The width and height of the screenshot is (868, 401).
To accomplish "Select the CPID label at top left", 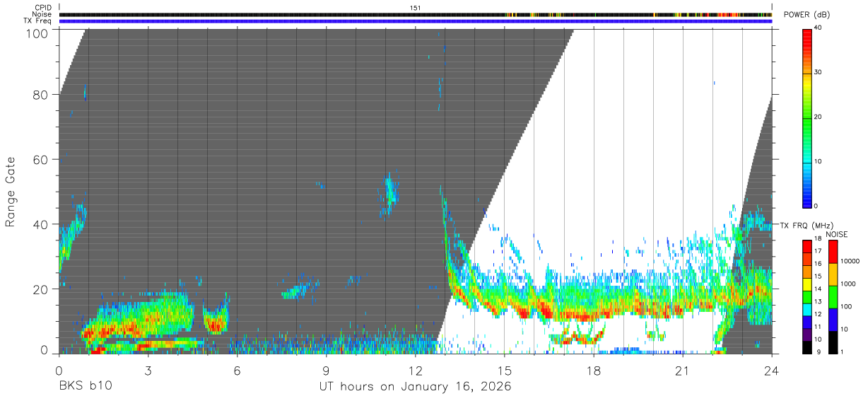I will [43, 8].
